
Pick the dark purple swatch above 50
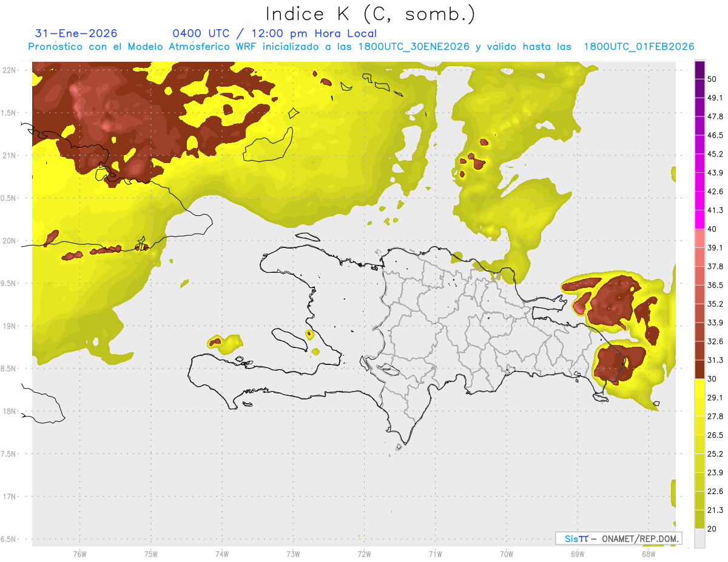pyautogui.click(x=699, y=70)
